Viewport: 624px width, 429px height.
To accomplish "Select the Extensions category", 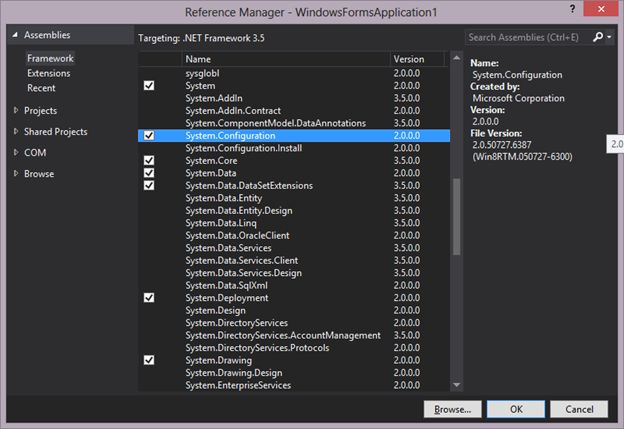I will (x=49, y=73).
